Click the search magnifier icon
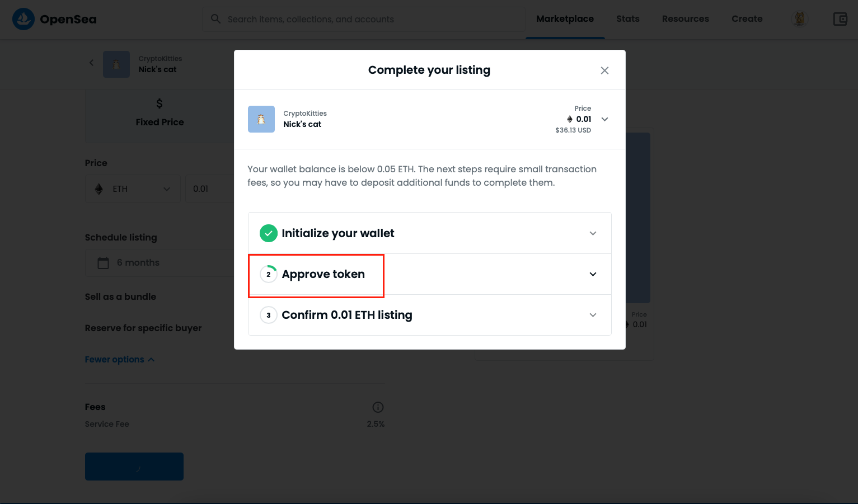This screenshot has height=504, width=858. [215, 19]
